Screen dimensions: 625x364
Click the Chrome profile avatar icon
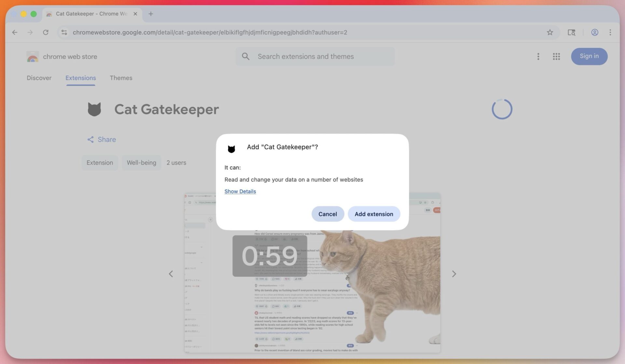point(594,32)
